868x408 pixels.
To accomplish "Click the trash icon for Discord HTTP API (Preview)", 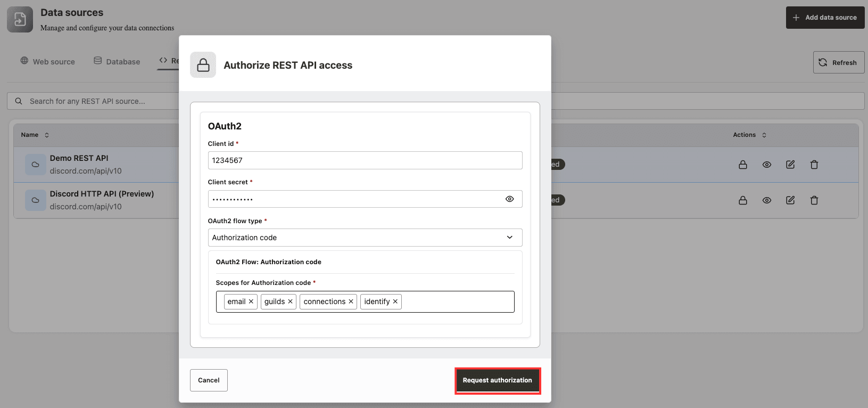I will click(x=814, y=200).
